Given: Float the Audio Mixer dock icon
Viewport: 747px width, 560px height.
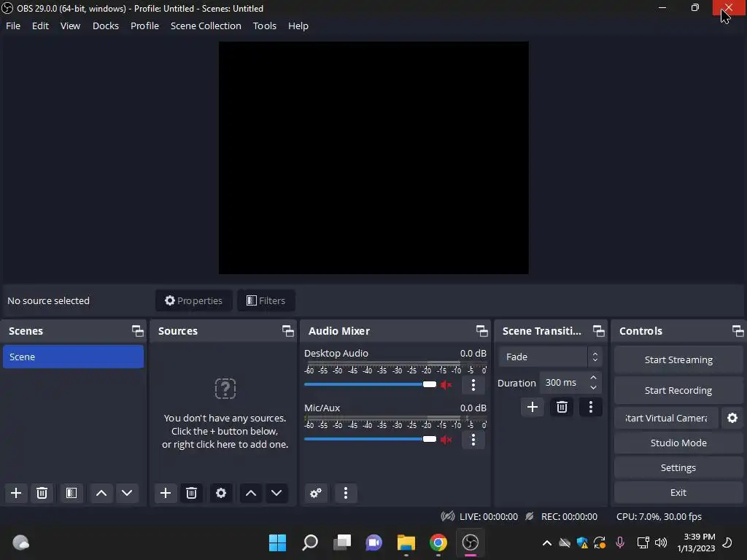Looking at the screenshot, I should click(481, 331).
